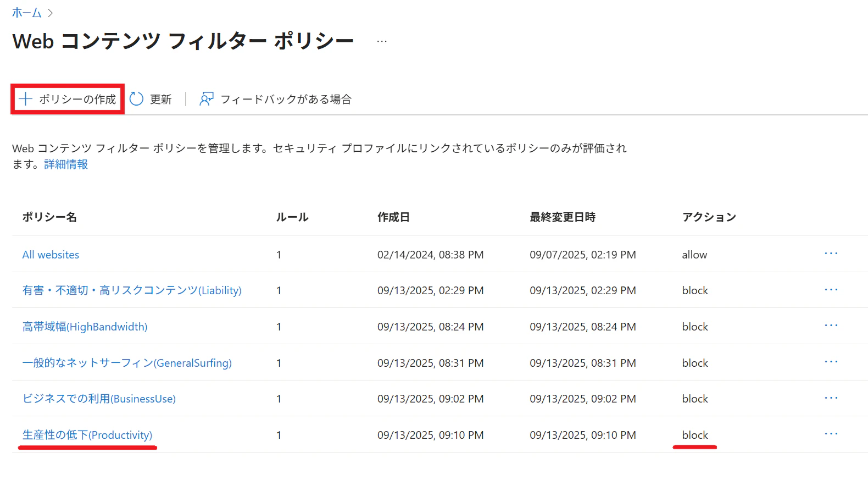Open the 生産性の低下(Productivity) policy
The height and width of the screenshot is (485, 868).
pos(87,435)
